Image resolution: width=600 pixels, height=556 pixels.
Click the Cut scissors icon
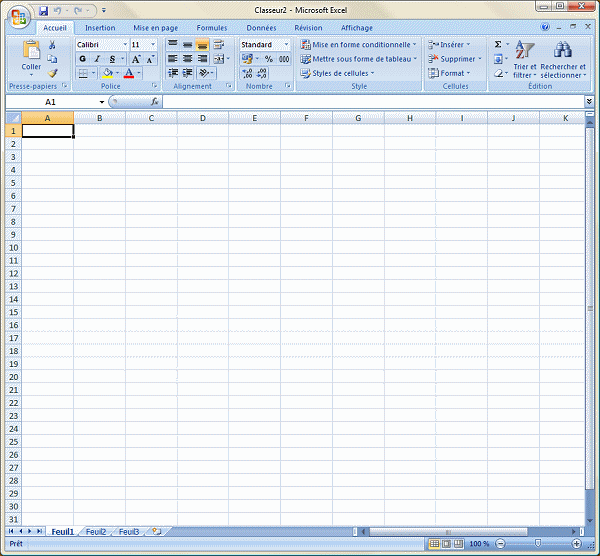pos(52,46)
